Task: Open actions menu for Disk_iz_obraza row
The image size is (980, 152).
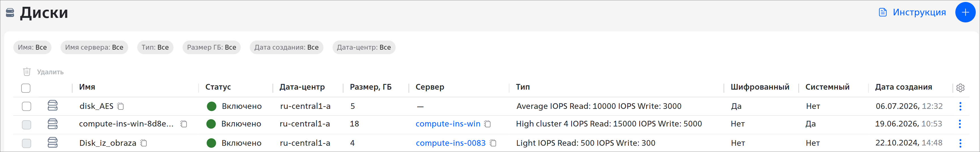Action: [960, 143]
